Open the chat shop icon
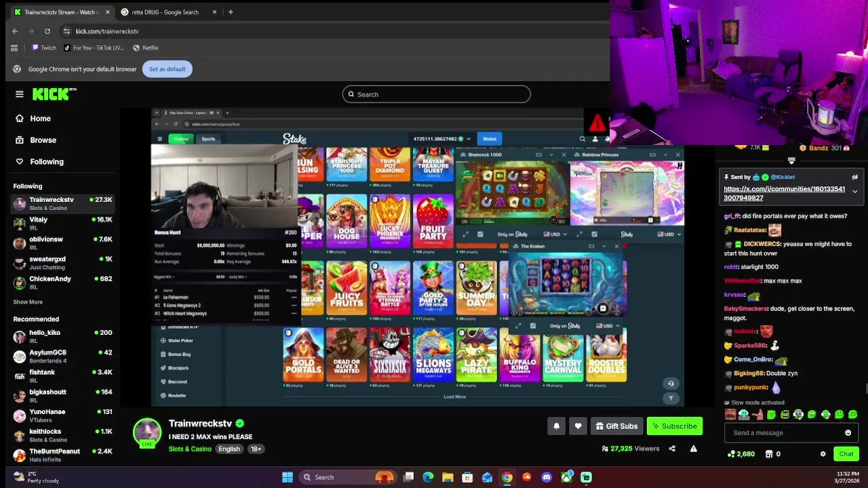868x488 pixels. click(769, 454)
